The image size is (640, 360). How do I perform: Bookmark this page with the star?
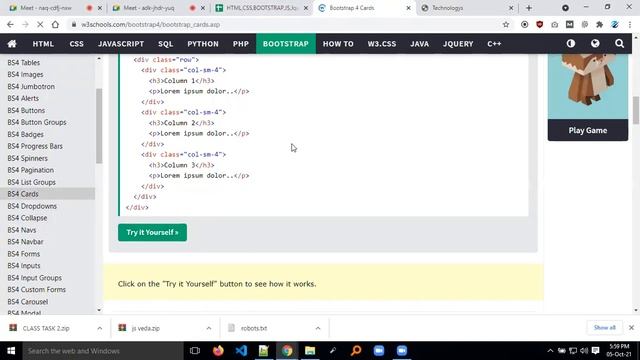[506, 24]
